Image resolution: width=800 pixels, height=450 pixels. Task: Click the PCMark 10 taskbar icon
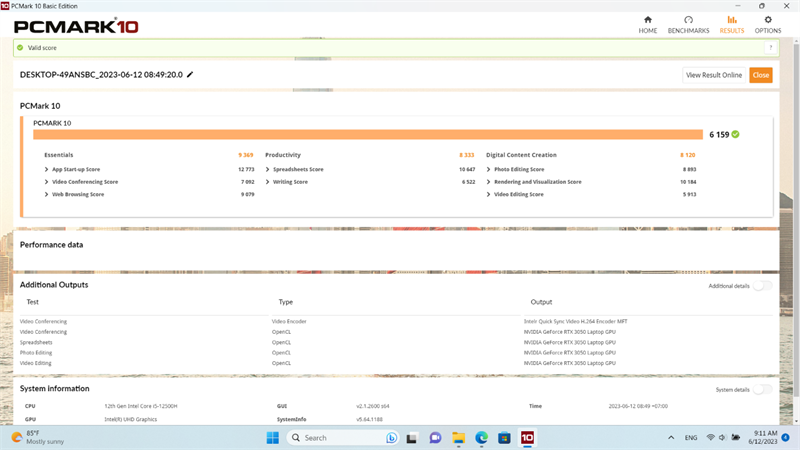click(527, 438)
